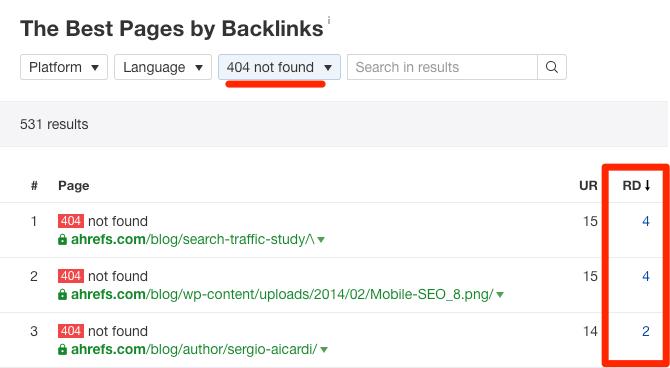Click the red 404 badge in row 1
The image size is (670, 368).
click(71, 221)
